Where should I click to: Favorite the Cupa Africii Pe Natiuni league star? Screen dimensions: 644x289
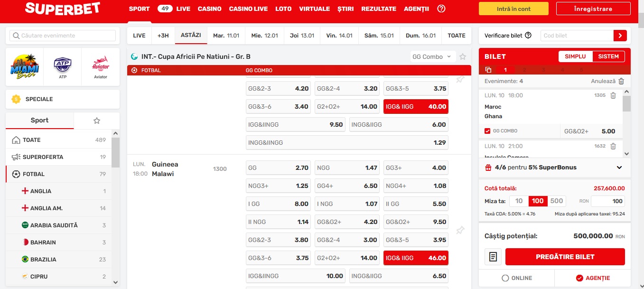[x=463, y=57]
